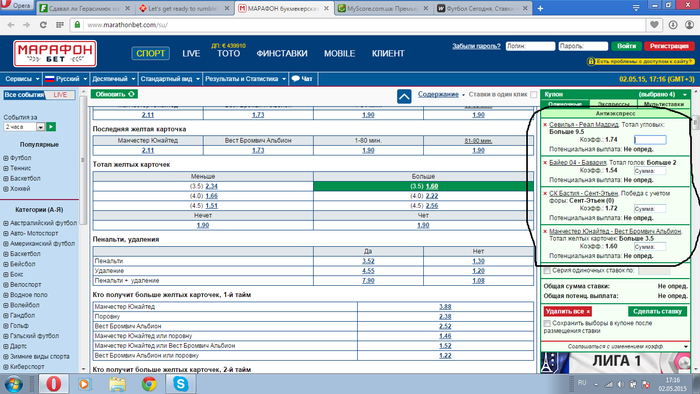Click the Marathon Bet logo

pos(55,54)
